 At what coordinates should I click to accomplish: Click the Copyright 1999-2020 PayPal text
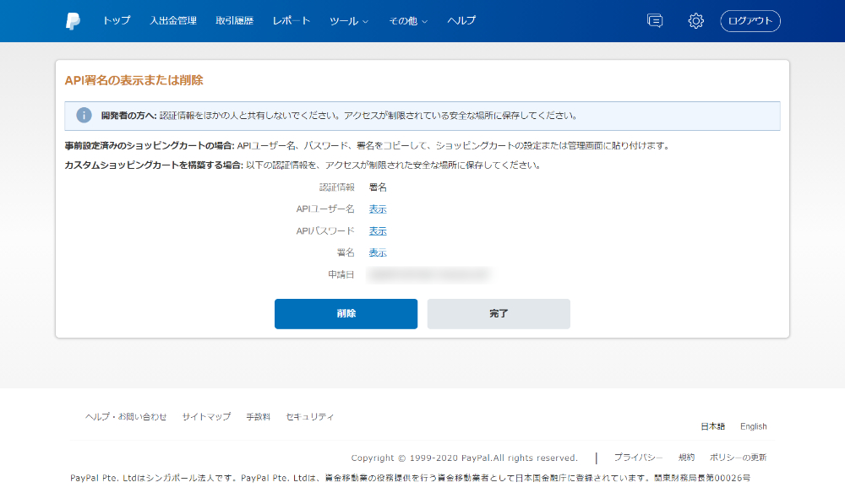[464, 458]
